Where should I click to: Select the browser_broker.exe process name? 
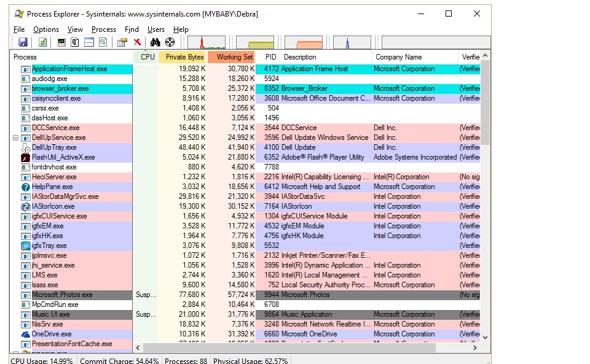click(60, 88)
